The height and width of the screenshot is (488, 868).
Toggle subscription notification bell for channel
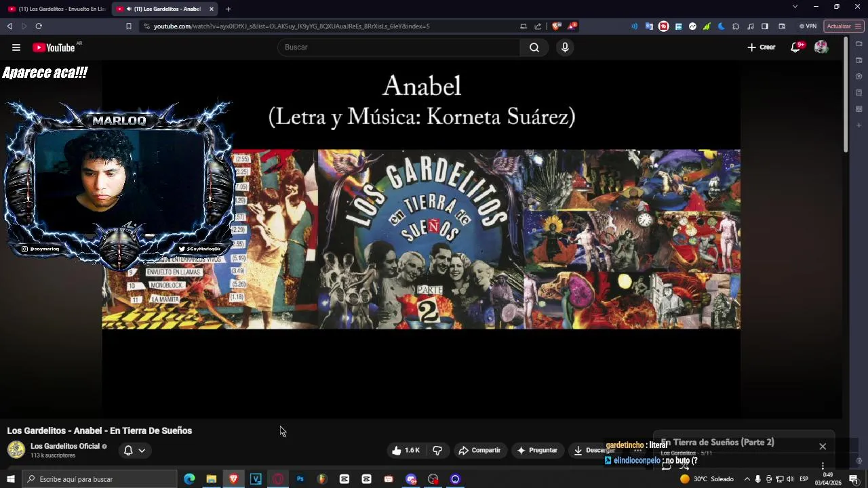point(128,450)
